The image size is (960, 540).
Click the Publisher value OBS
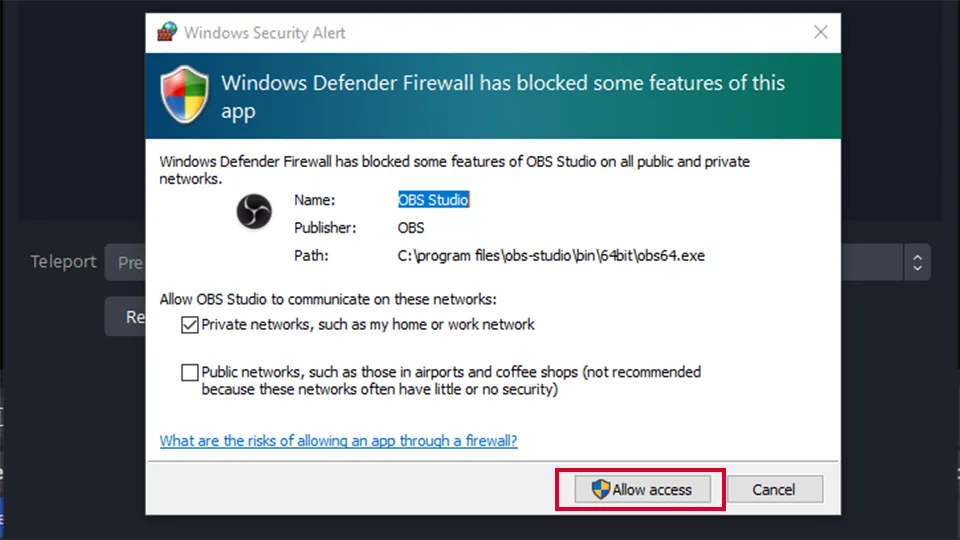pyautogui.click(x=411, y=228)
